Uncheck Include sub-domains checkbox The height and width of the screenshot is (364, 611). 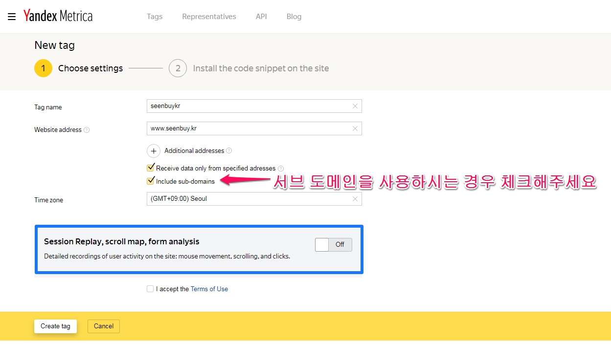pos(151,181)
